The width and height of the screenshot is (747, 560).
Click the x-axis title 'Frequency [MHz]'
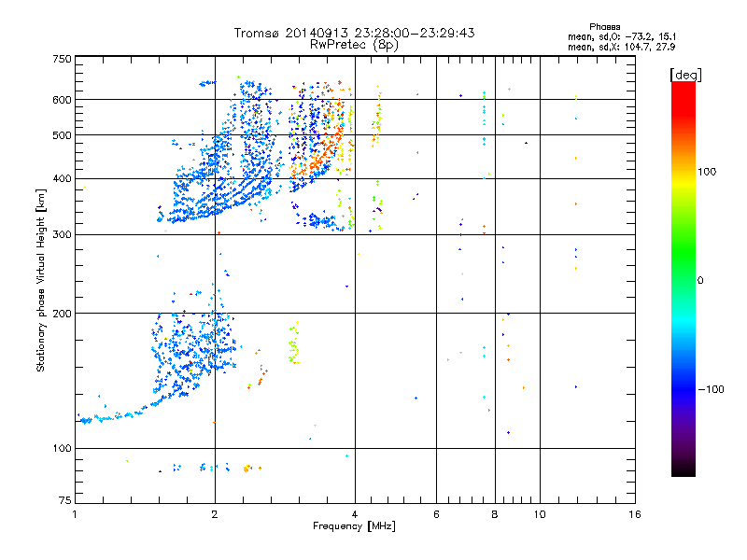(354, 526)
